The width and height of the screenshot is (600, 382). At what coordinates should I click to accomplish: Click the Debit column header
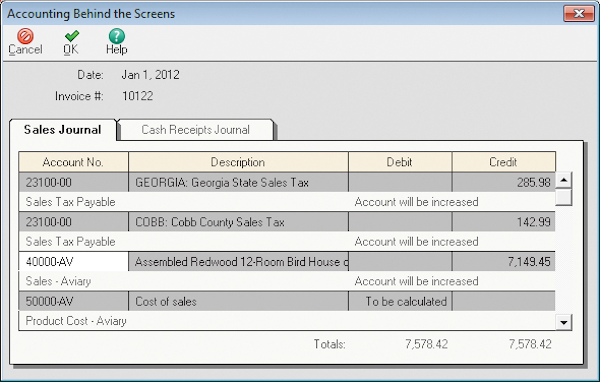tap(399, 162)
